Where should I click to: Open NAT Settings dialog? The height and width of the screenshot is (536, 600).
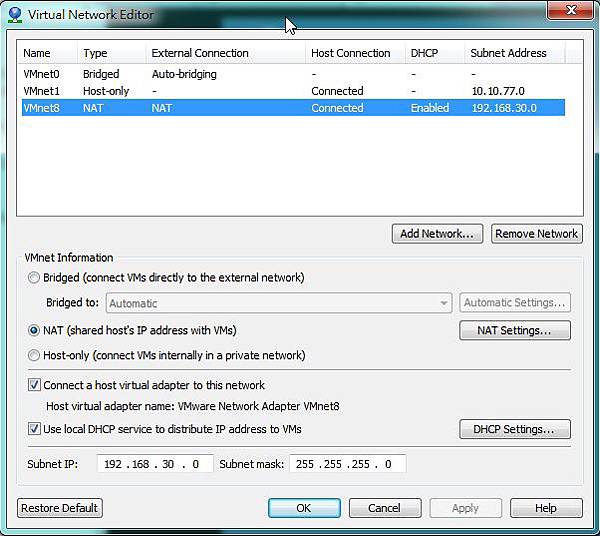515,330
